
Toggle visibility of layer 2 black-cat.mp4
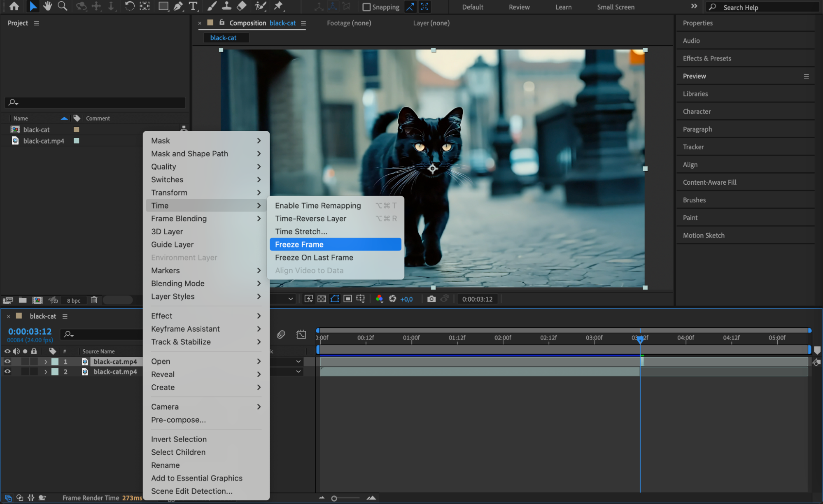(7, 372)
